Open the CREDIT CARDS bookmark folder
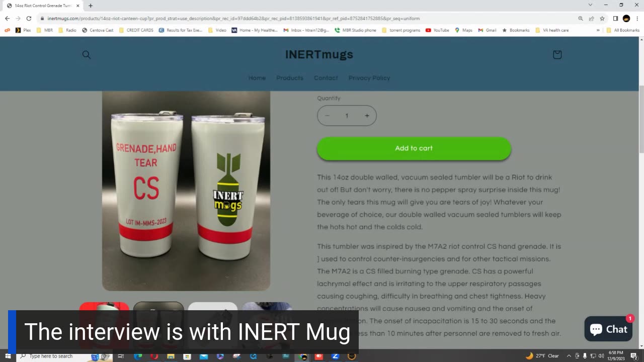The height and width of the screenshot is (362, 644). [136, 30]
